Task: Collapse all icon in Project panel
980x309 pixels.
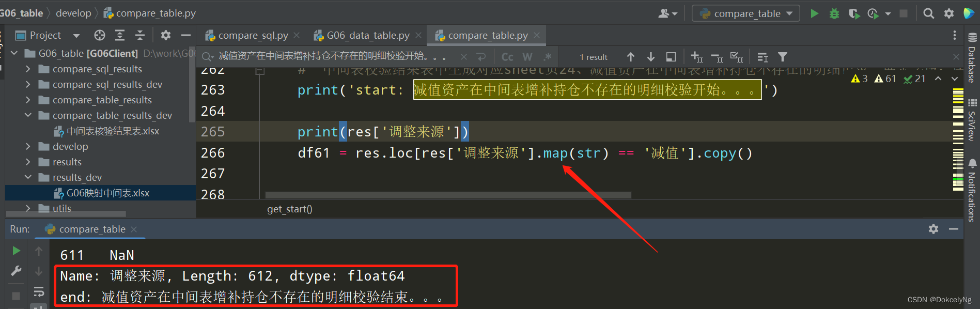Action: coord(140,35)
